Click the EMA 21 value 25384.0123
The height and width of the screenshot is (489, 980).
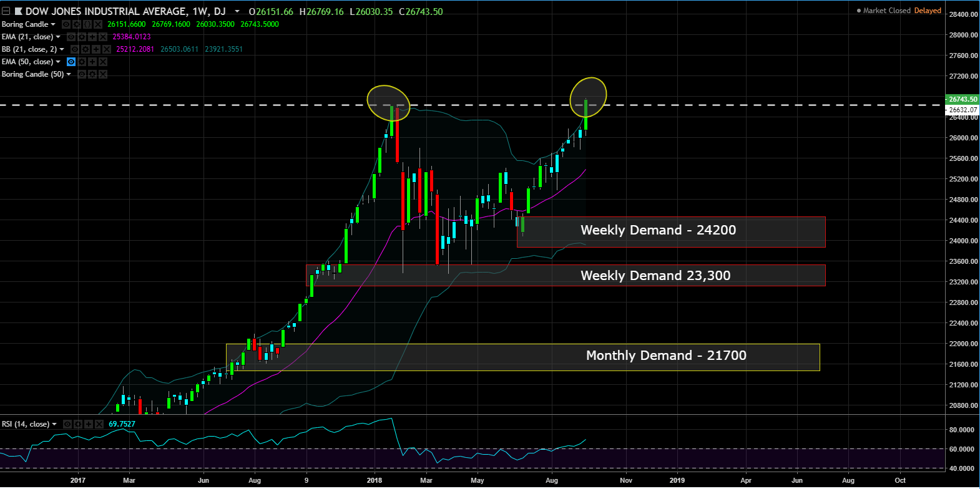pos(132,37)
